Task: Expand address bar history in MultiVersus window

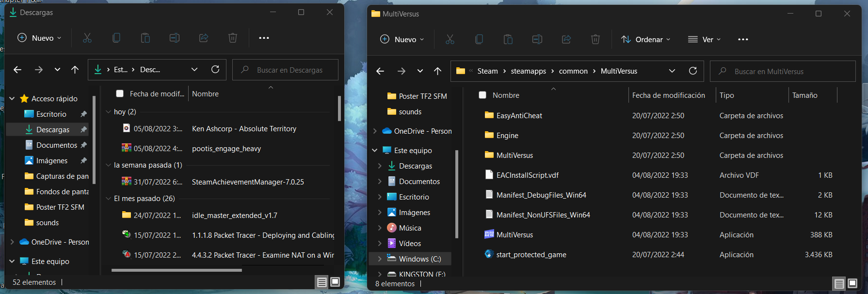Action: (x=672, y=71)
